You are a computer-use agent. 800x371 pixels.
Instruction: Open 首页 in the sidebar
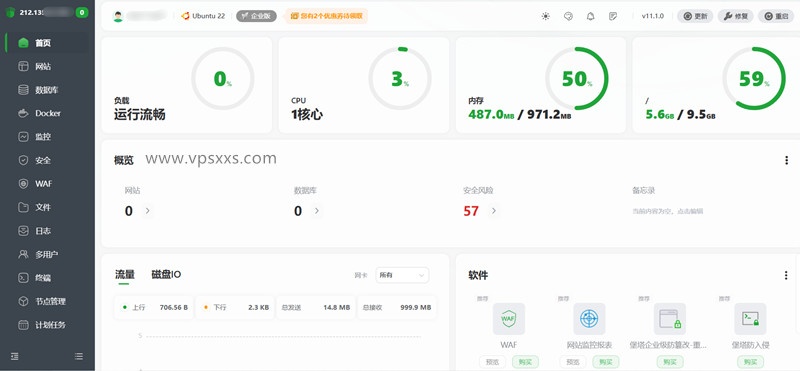tap(46, 43)
